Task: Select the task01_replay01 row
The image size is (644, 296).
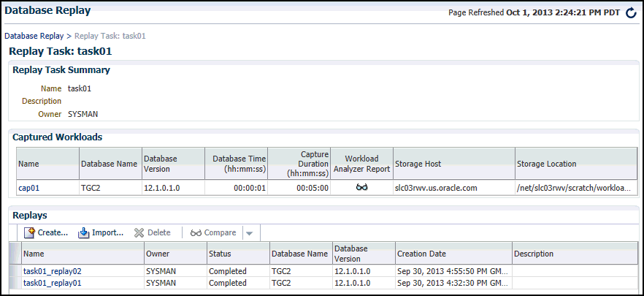Action: [x=52, y=282]
